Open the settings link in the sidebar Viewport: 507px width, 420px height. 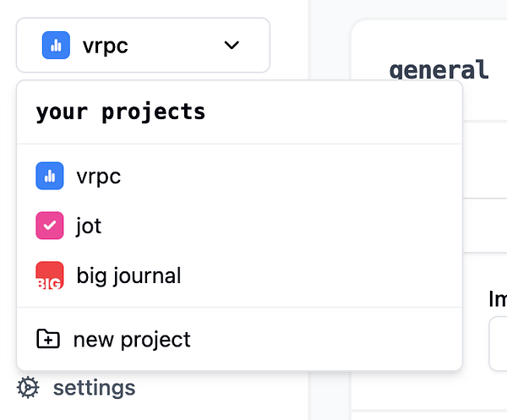coord(94,388)
